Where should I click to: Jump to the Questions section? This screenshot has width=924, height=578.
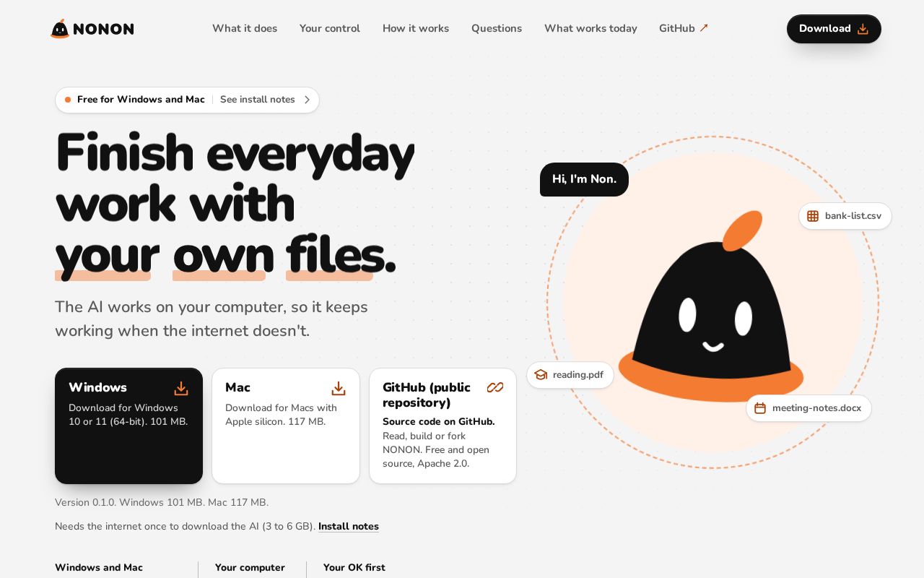(x=497, y=28)
